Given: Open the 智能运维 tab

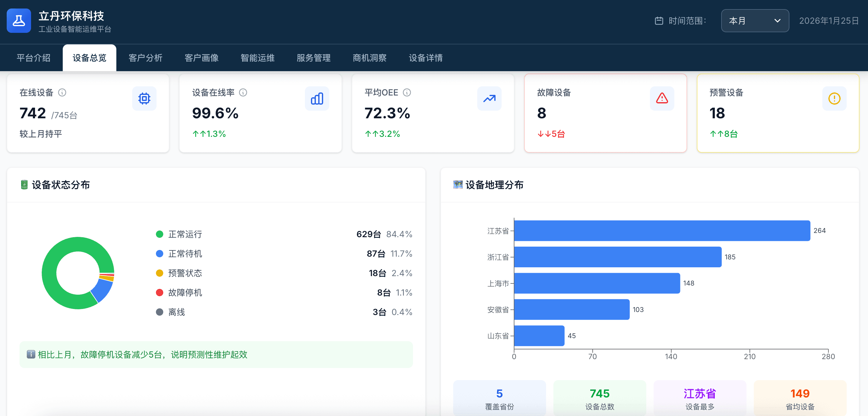Looking at the screenshot, I should 257,57.
